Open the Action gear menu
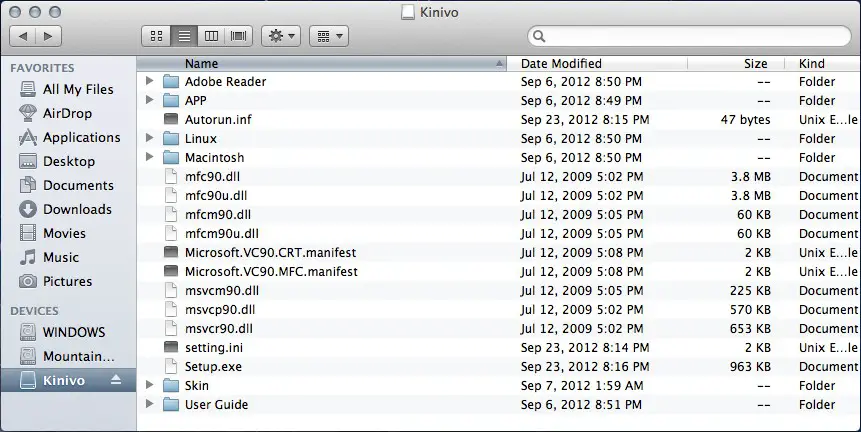 [281, 36]
